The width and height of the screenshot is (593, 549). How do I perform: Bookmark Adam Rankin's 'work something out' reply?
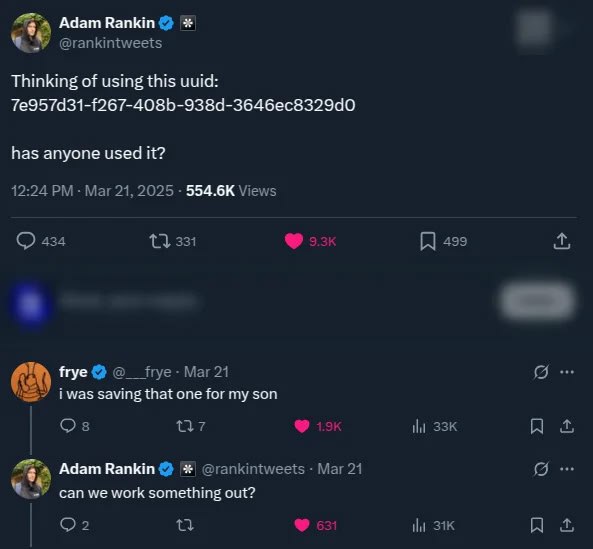537,525
